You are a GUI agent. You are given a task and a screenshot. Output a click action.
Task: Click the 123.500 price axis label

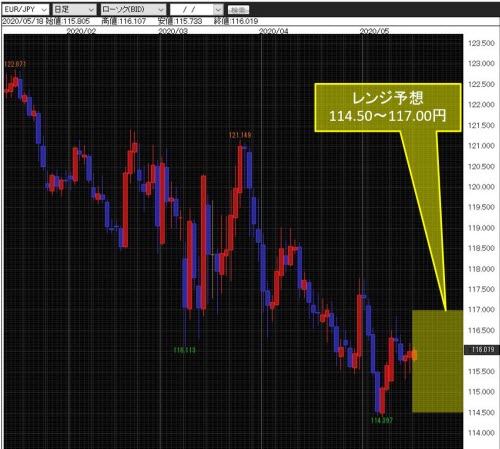(481, 43)
